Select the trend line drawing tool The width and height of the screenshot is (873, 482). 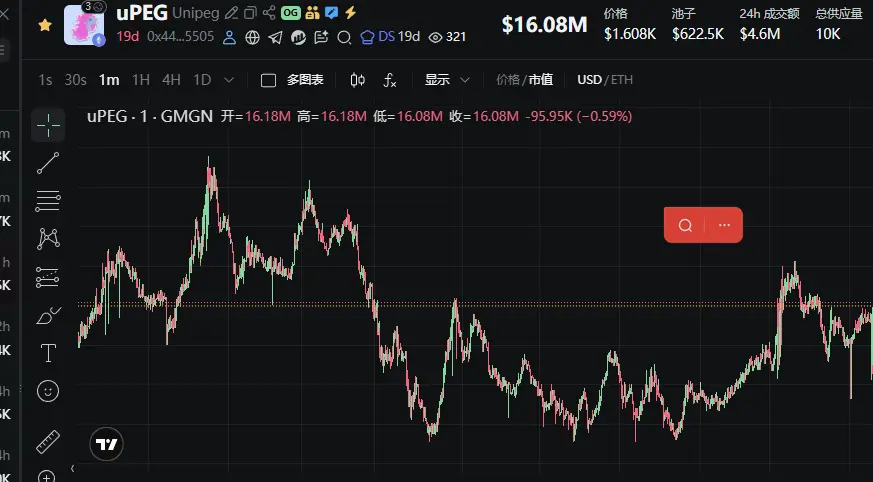click(x=48, y=163)
